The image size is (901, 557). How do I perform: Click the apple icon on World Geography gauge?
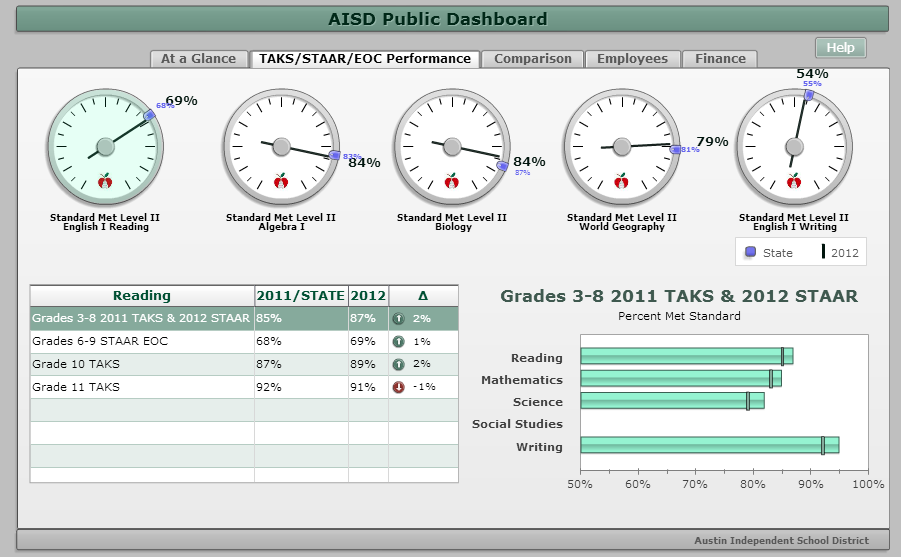point(622,181)
